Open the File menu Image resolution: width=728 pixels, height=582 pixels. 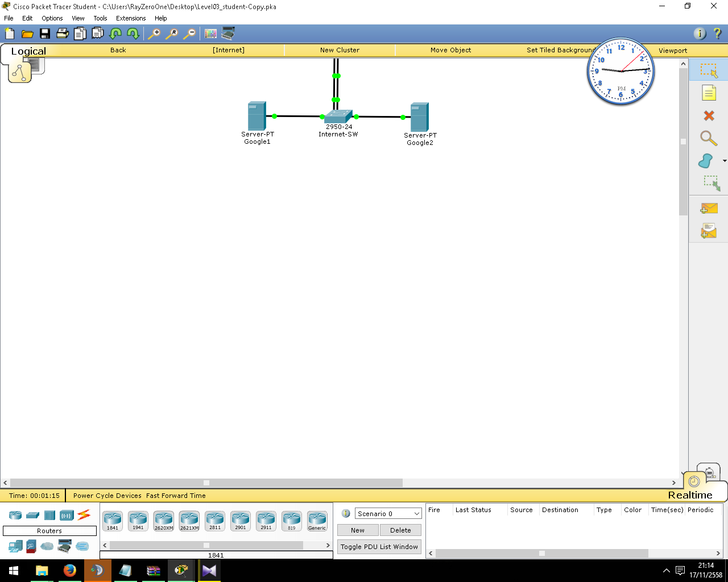[9, 18]
